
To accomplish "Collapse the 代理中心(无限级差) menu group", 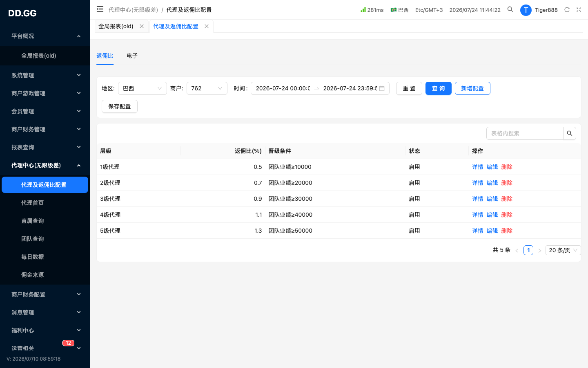I will click(x=45, y=165).
